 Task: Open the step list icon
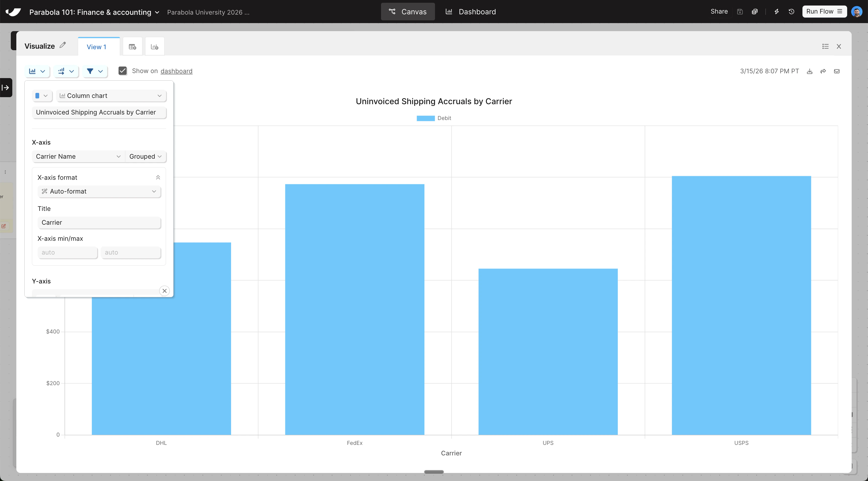[x=825, y=46]
